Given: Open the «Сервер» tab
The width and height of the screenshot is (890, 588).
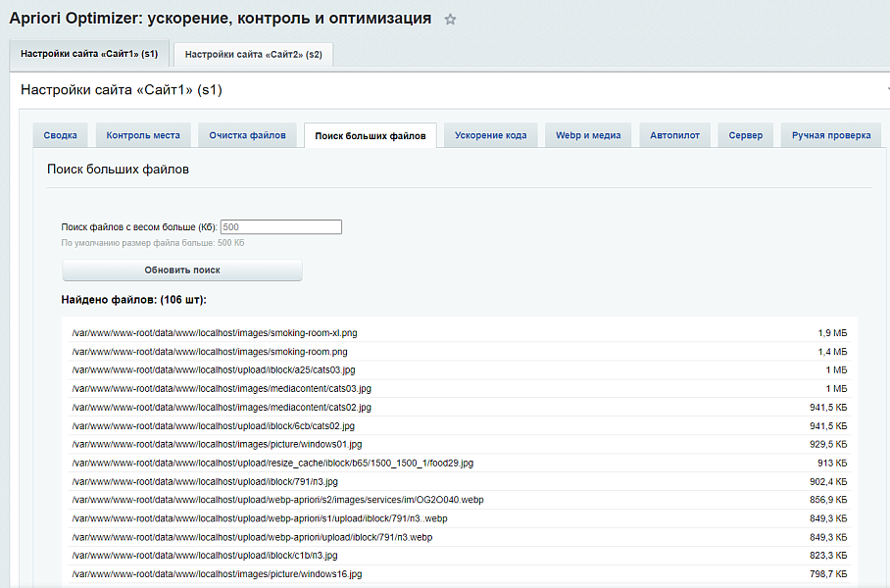Looking at the screenshot, I should pyautogui.click(x=746, y=135).
